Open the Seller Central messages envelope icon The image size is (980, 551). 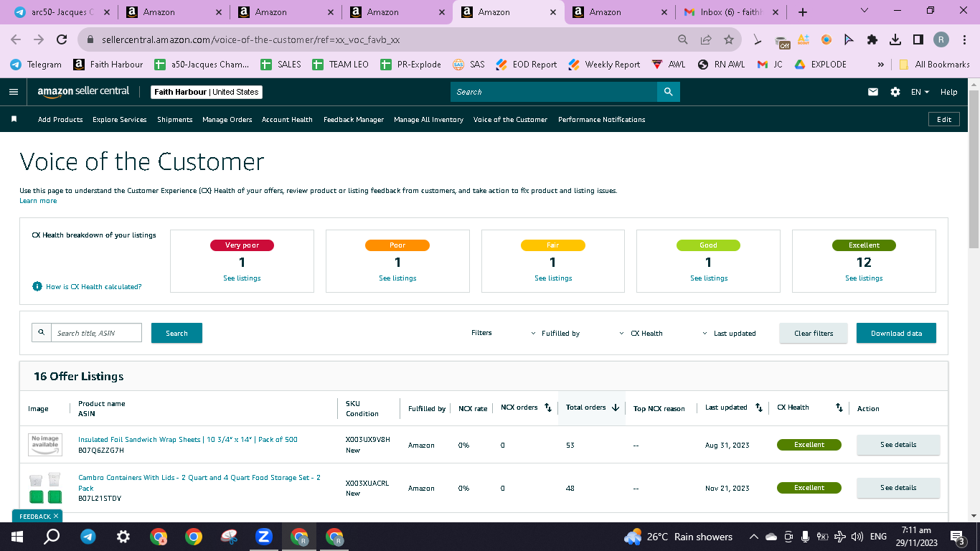tap(873, 92)
